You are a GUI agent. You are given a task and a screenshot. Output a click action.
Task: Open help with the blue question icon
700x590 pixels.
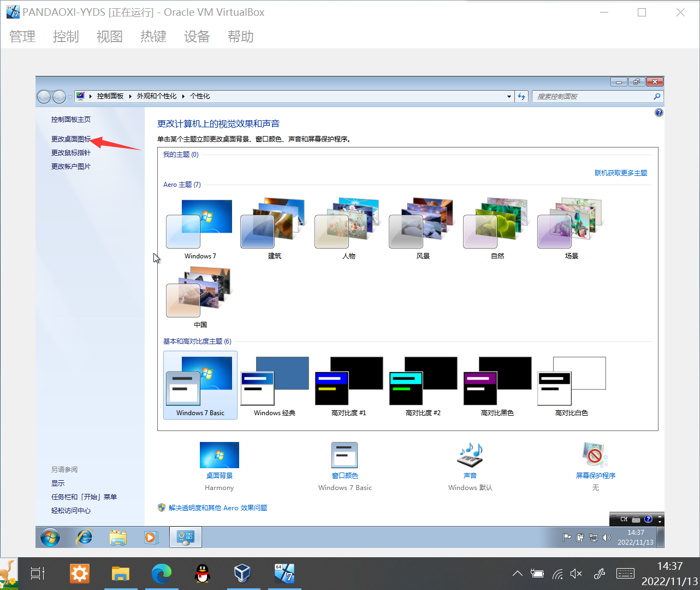[x=659, y=113]
